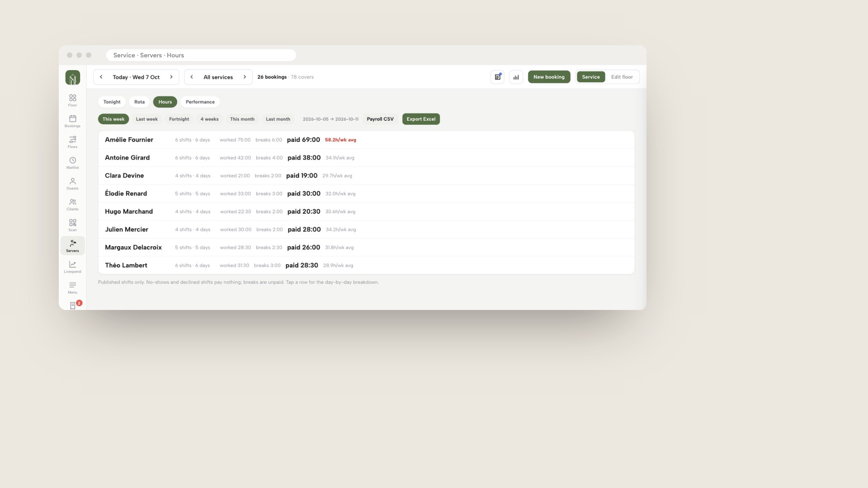This screenshot has height=488, width=868.
Task: Open the Menu sidebar item
Action: click(x=72, y=287)
